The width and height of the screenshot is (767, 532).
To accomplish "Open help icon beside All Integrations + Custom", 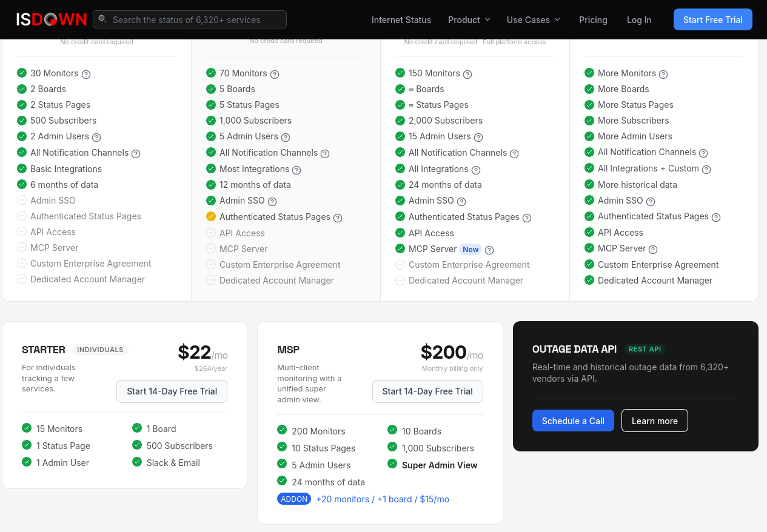I will [706, 169].
